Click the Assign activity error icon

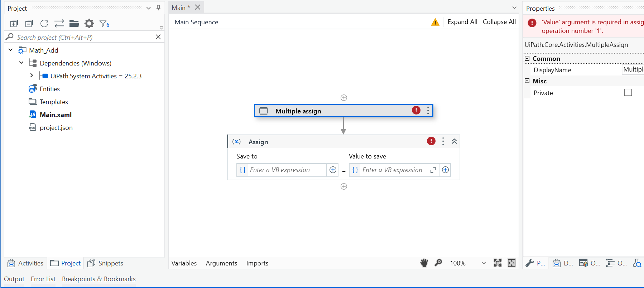[431, 141]
